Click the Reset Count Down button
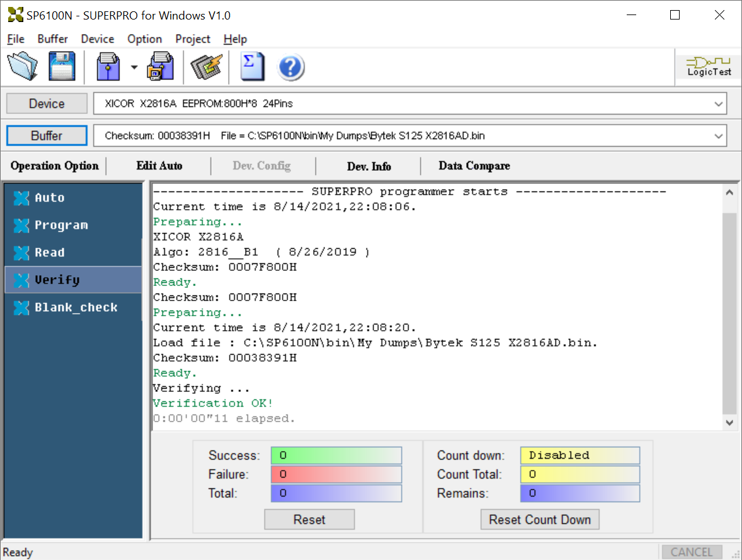Screen dimensions: 742x560 [540, 520]
